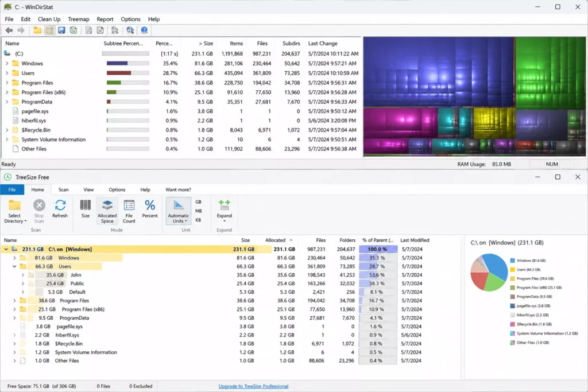Open the Treemap menu in WinDirStat

pos(78,19)
